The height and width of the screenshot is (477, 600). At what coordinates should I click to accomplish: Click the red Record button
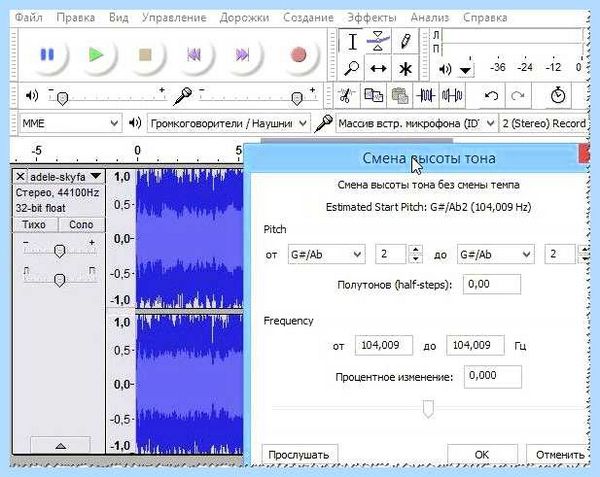click(298, 55)
